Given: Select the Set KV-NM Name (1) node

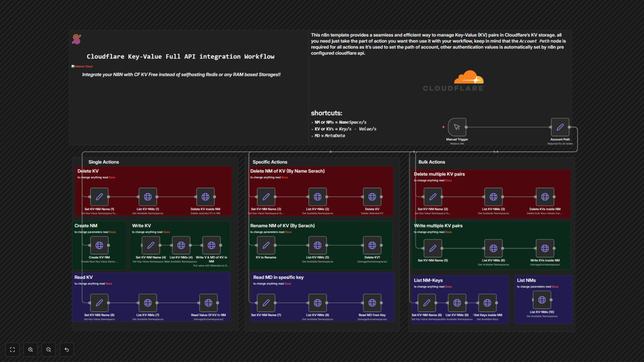Looking at the screenshot, I should click(x=99, y=197).
